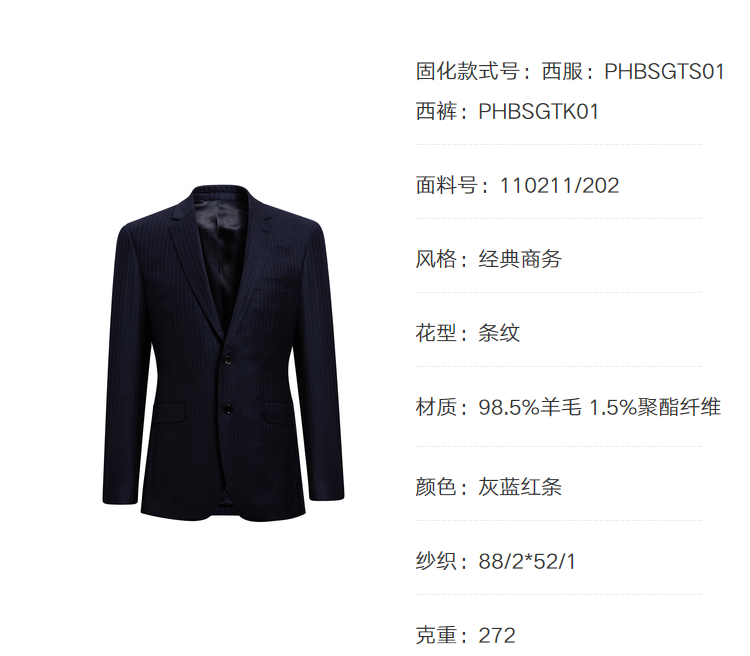750x656 pixels.
Task: Click the 面料号 label
Action: 446,186
